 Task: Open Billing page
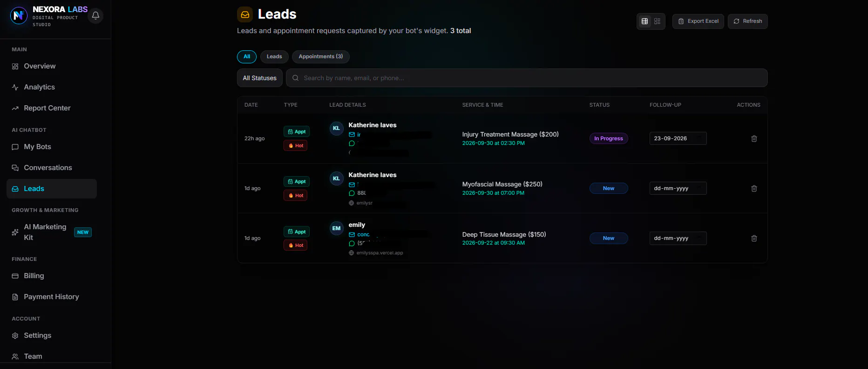(52, 276)
